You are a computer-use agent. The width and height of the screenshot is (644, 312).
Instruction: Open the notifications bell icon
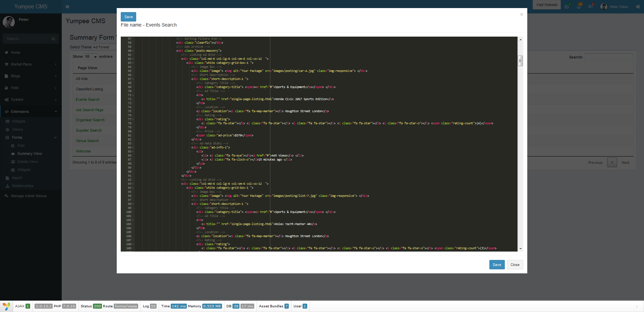(579, 7)
